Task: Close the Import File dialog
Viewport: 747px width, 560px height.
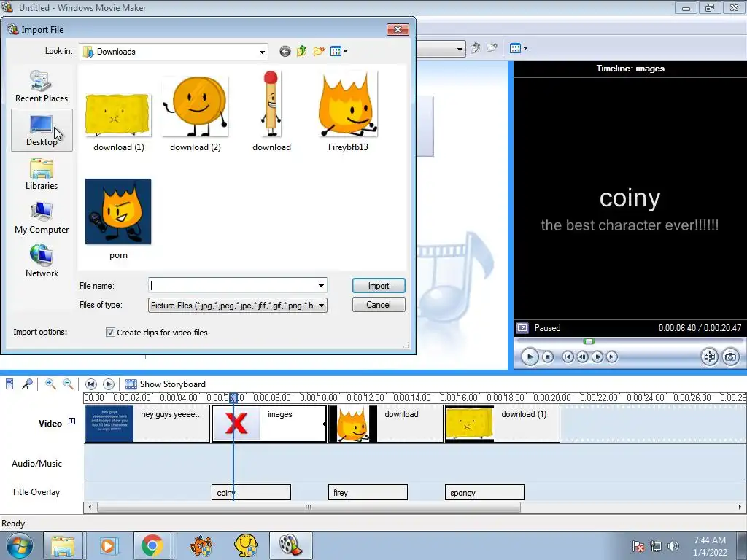Action: click(398, 29)
